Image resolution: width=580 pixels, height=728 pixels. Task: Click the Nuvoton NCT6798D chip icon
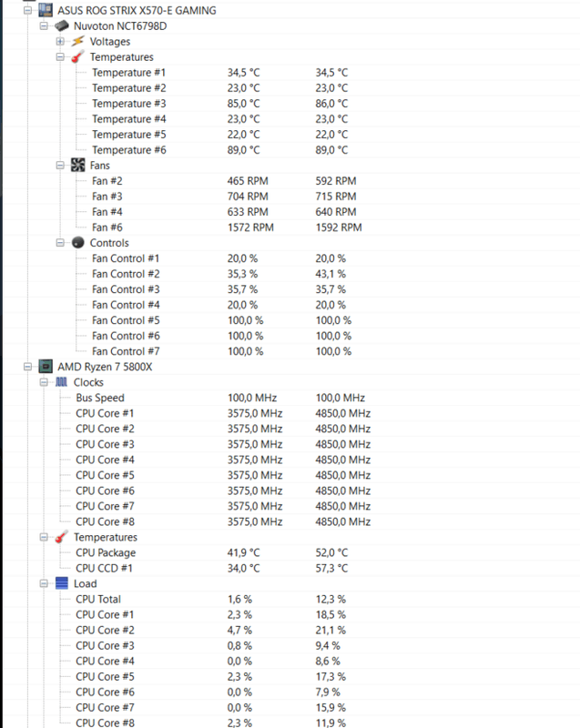pyautogui.click(x=60, y=25)
